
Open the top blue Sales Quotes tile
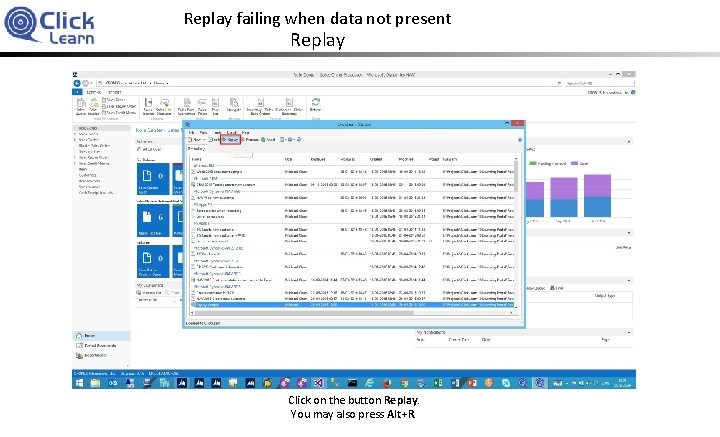(153, 179)
